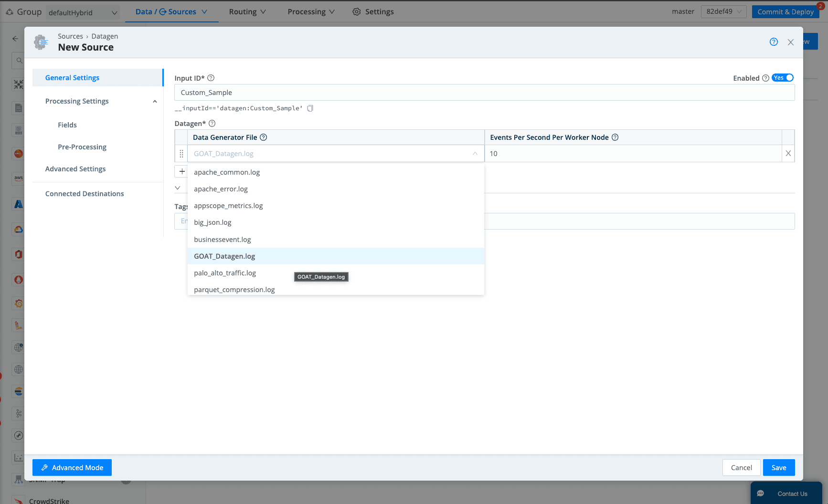Add a new datagen row with plus
This screenshot has width=828, height=504.
click(x=182, y=171)
